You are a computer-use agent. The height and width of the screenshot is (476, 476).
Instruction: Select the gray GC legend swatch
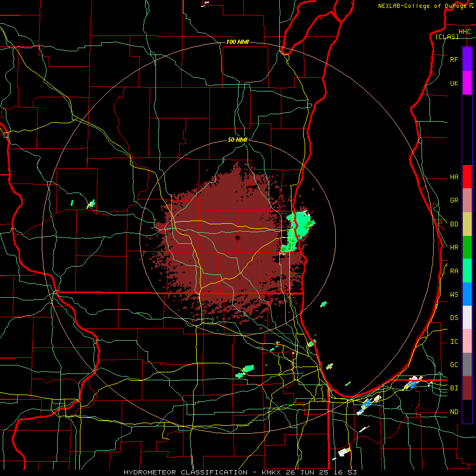pyautogui.click(x=467, y=364)
